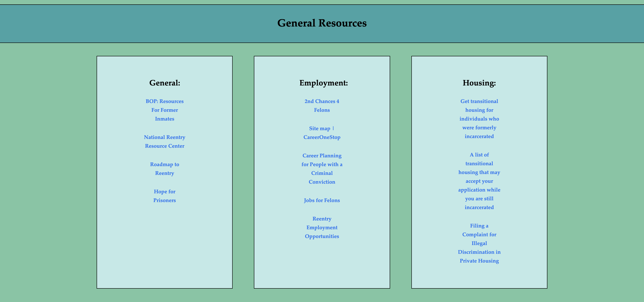Visit the Hope for Prisoners link

pyautogui.click(x=165, y=196)
